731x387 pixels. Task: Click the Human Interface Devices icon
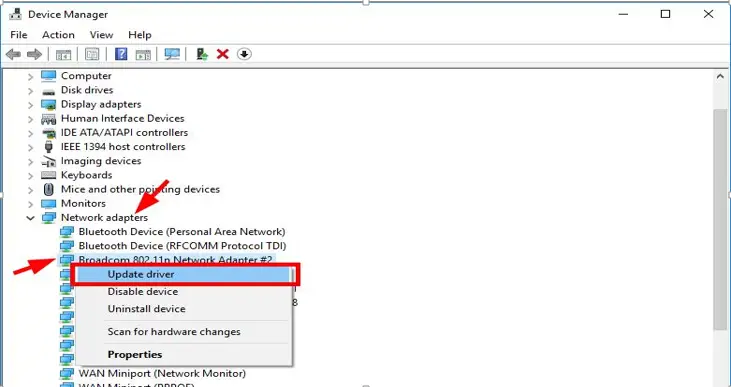pyautogui.click(x=48, y=118)
